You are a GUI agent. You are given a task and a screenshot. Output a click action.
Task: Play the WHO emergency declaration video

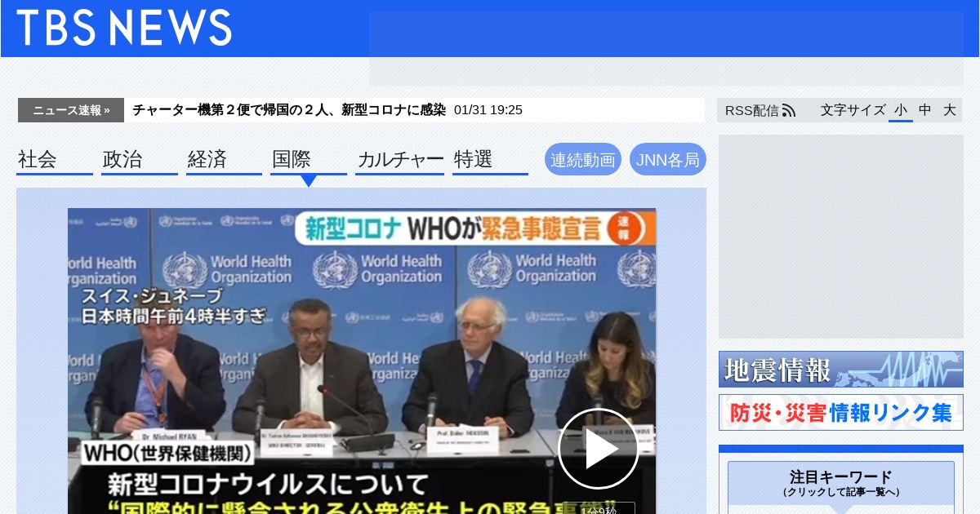click(x=598, y=449)
